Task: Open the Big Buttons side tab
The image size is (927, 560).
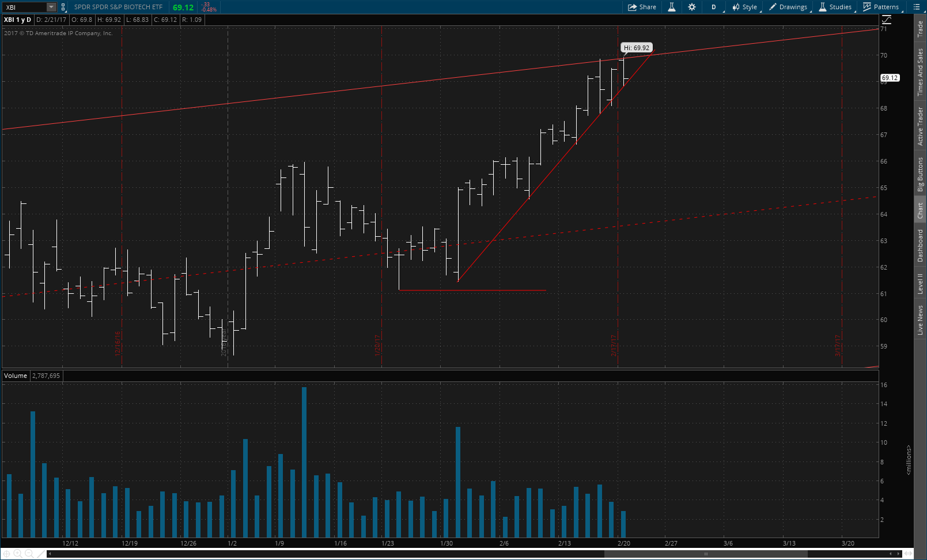Action: 920,175
